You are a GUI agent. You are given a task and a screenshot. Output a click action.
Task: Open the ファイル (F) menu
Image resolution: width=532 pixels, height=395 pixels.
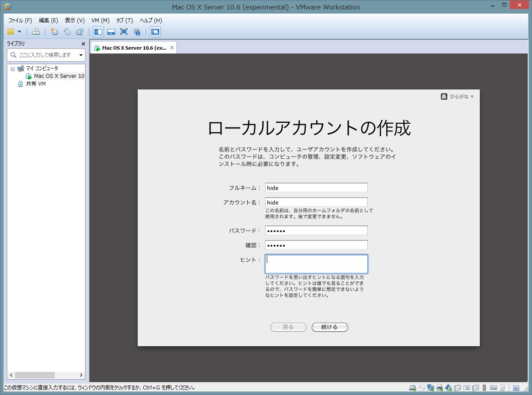pos(20,21)
